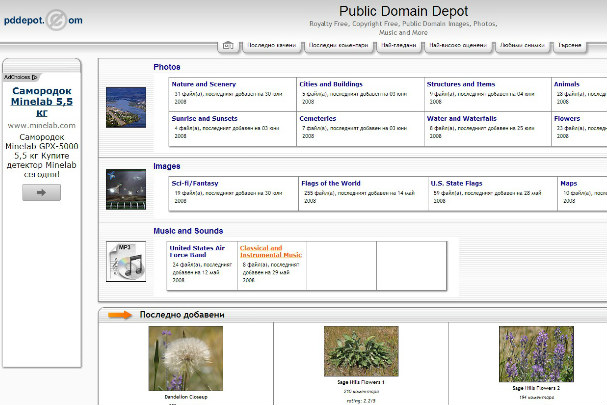
Task: Open the Flags of the World album
Action: pos(331,183)
